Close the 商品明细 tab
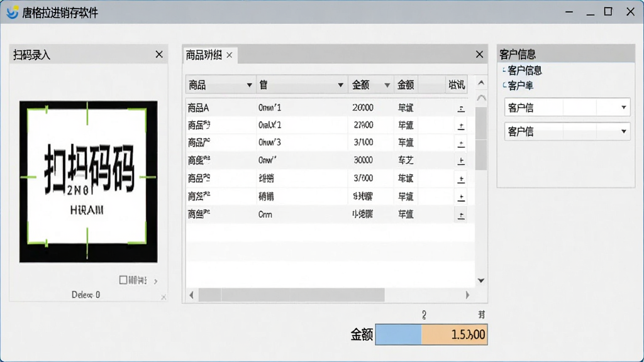This screenshot has width=644, height=362. click(x=230, y=55)
